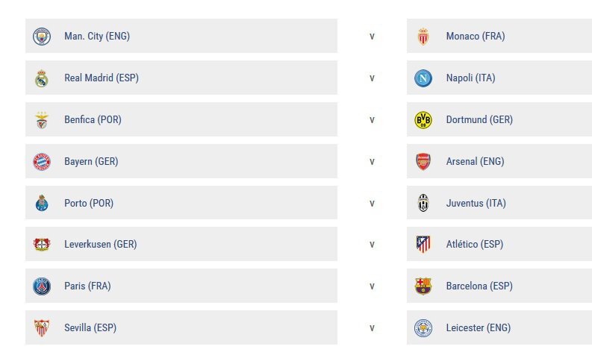Image resolution: width=592 pixels, height=364 pixels.
Task: Open the Man. City (ENG) team link
Action: click(97, 37)
